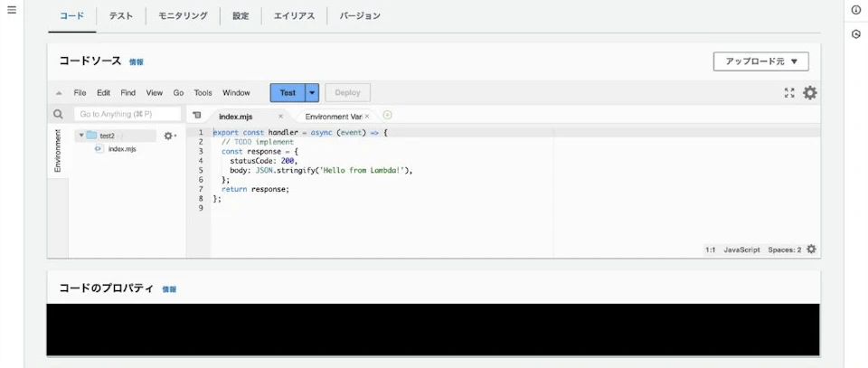Toggle fullscreen editor mode
Image resolution: width=868 pixels, height=368 pixels.
tap(789, 93)
